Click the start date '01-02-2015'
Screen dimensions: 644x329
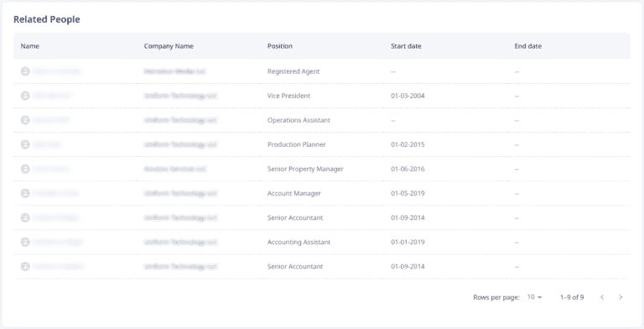408,144
